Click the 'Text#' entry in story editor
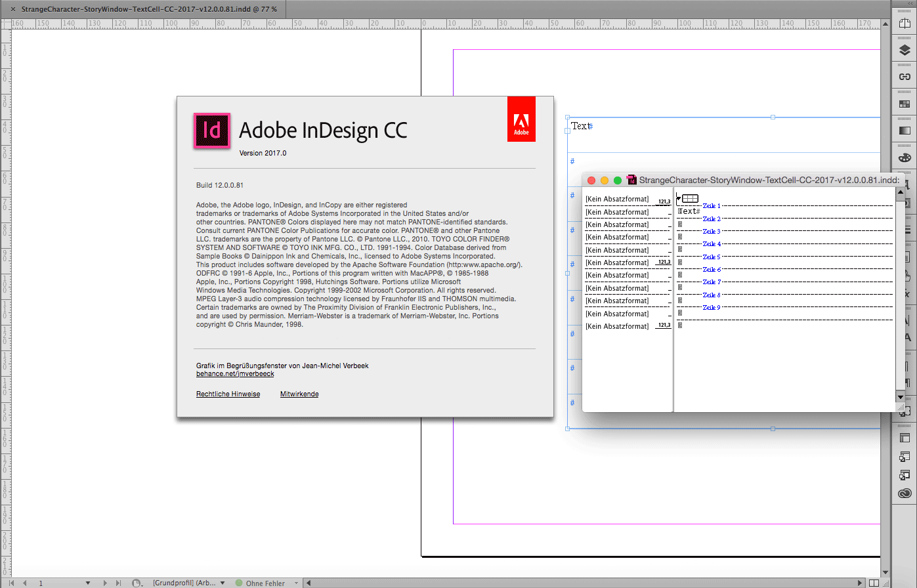Image resolution: width=917 pixels, height=588 pixels. click(x=689, y=211)
